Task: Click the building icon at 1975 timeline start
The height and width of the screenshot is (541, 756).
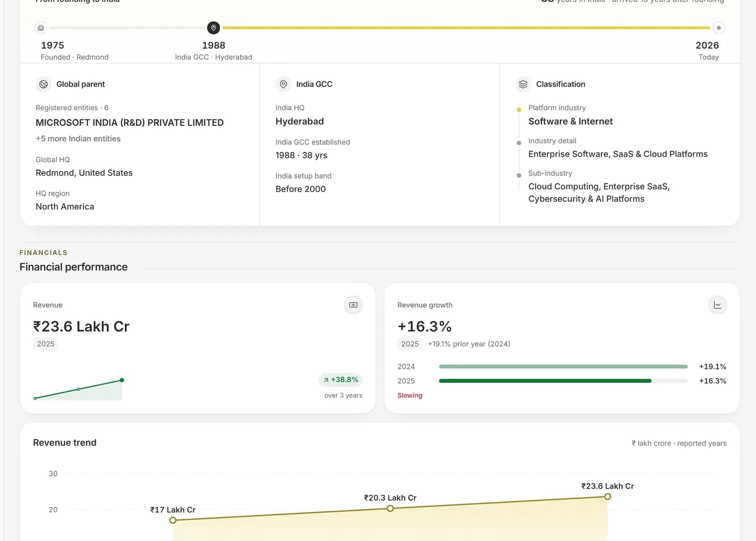Action: click(x=41, y=28)
